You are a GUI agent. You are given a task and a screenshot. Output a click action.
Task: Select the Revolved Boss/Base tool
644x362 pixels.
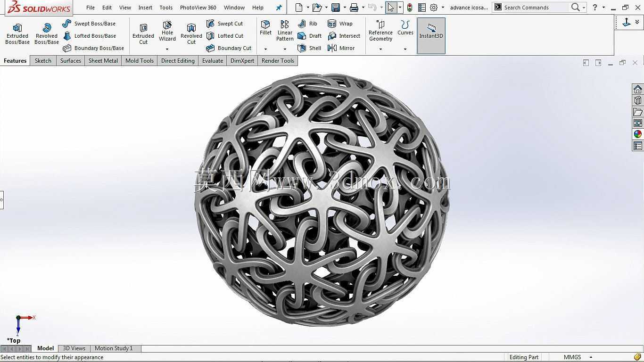pyautogui.click(x=47, y=34)
